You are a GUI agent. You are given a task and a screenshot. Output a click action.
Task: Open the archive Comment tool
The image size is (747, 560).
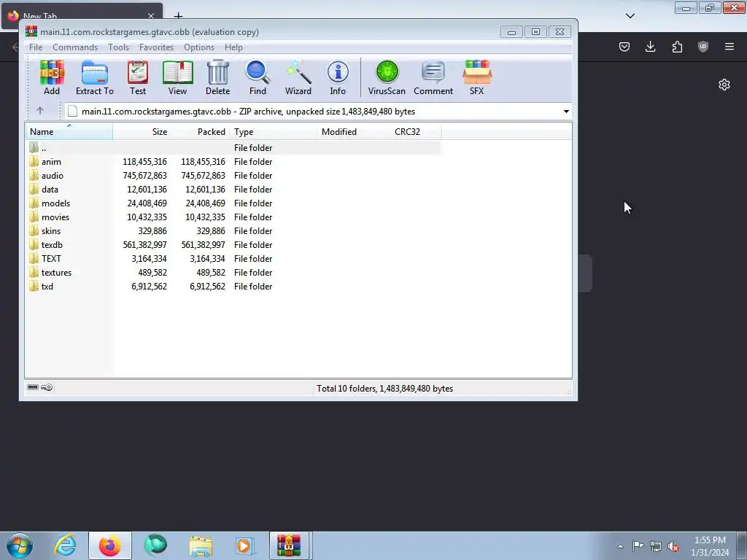[433, 77]
